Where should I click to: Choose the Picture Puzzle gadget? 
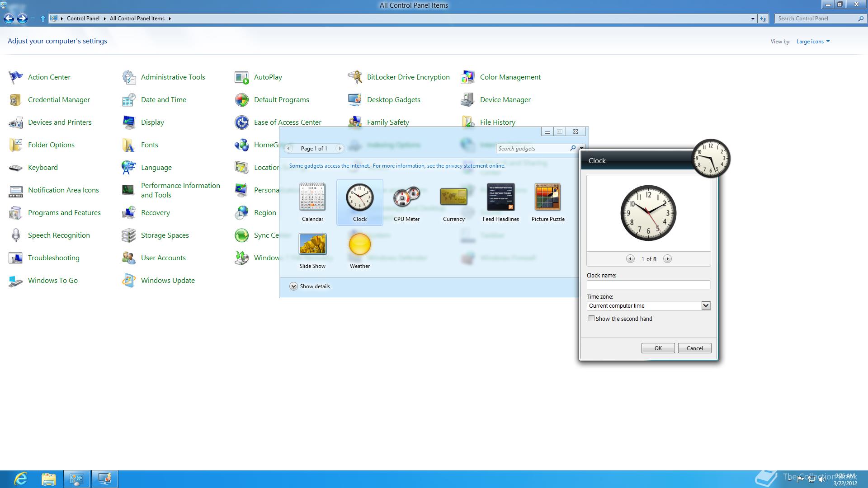(x=547, y=197)
